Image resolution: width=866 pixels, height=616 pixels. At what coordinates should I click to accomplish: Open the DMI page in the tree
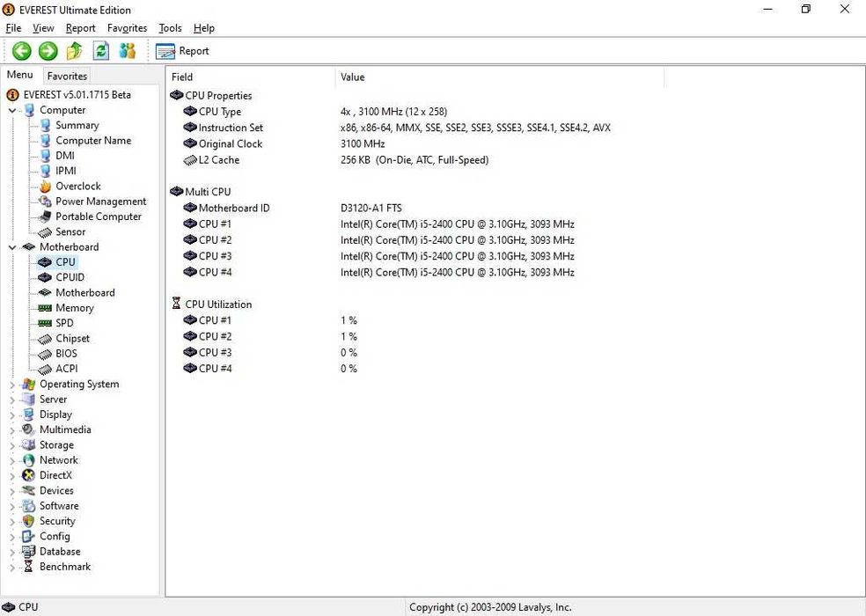click(64, 156)
